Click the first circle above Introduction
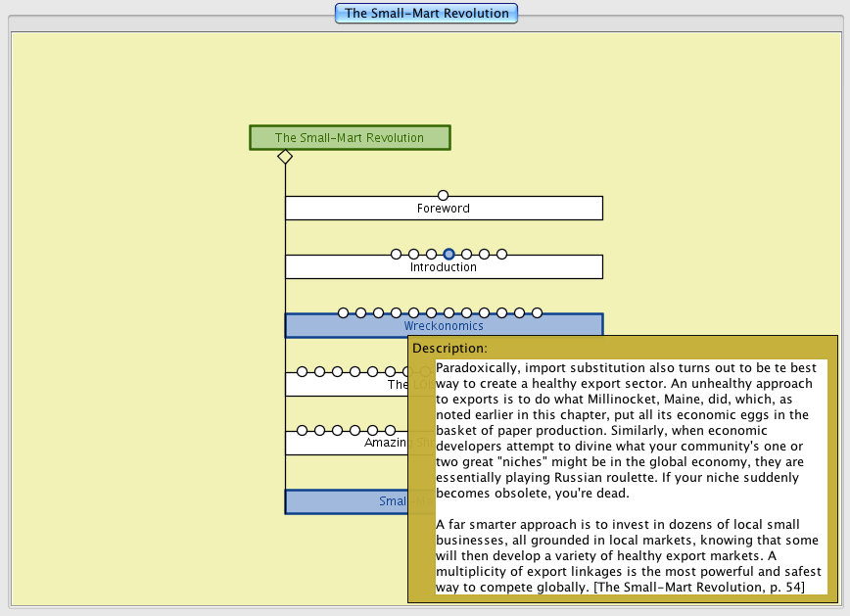The image size is (850, 616). click(x=396, y=255)
